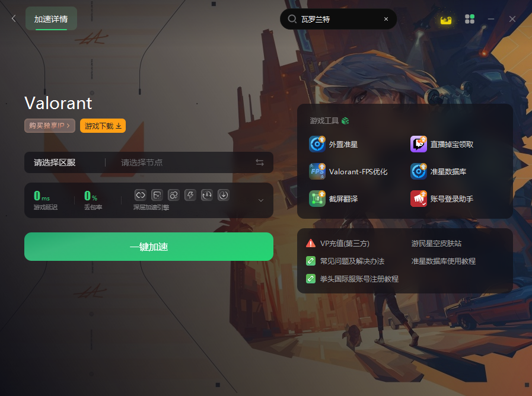The height and width of the screenshot is (396, 532).
Task: Click 购买独享IP button
Action: click(x=50, y=126)
